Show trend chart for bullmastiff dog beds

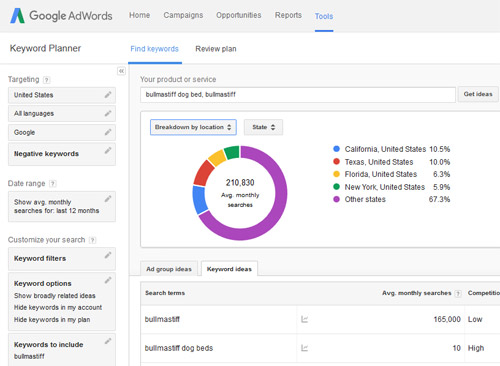click(304, 348)
